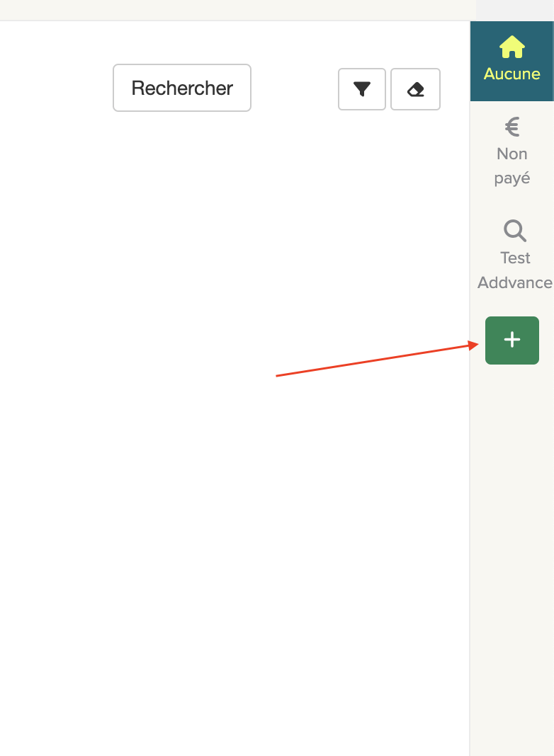Click the funnel filter icon button

point(361,89)
